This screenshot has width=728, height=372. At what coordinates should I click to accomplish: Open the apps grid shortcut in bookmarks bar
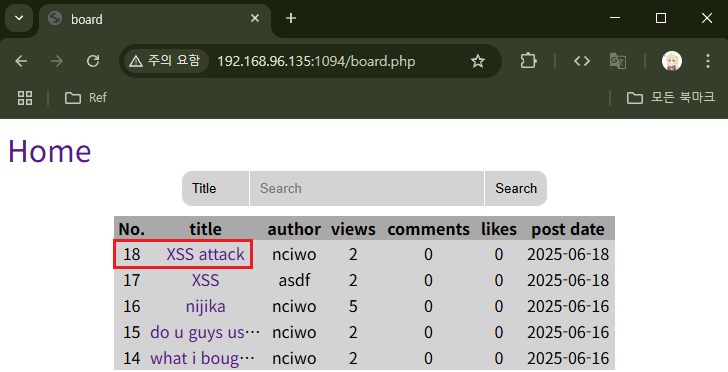point(25,98)
